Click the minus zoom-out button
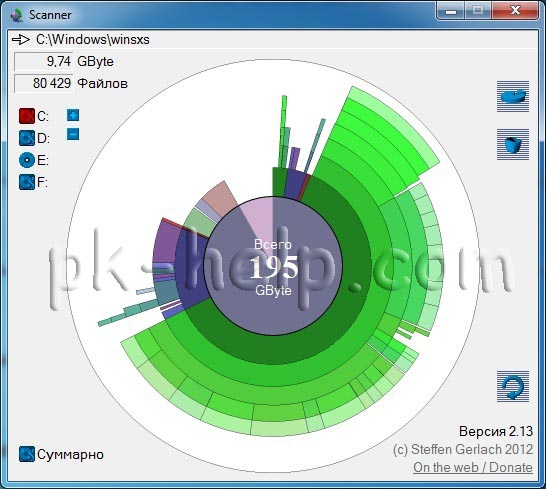Image resolution: width=547 pixels, height=489 pixels. [x=73, y=134]
